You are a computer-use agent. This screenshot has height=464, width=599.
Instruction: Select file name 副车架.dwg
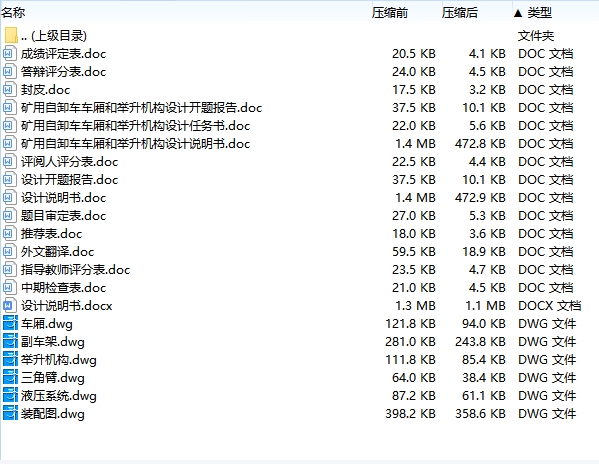point(53,341)
